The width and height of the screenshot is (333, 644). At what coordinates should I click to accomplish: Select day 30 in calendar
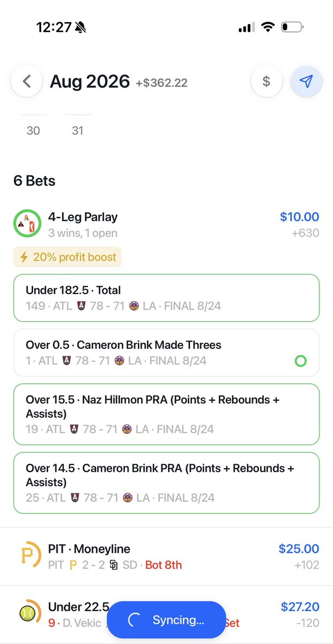33,130
